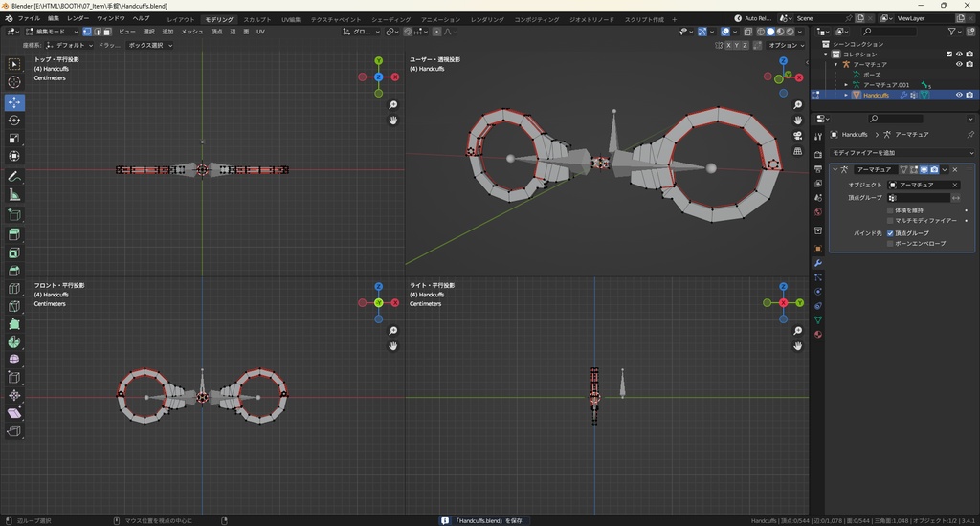Viewport: 980px width, 526px height.
Task: Click the camera view icon in perspective viewport
Action: (x=797, y=135)
